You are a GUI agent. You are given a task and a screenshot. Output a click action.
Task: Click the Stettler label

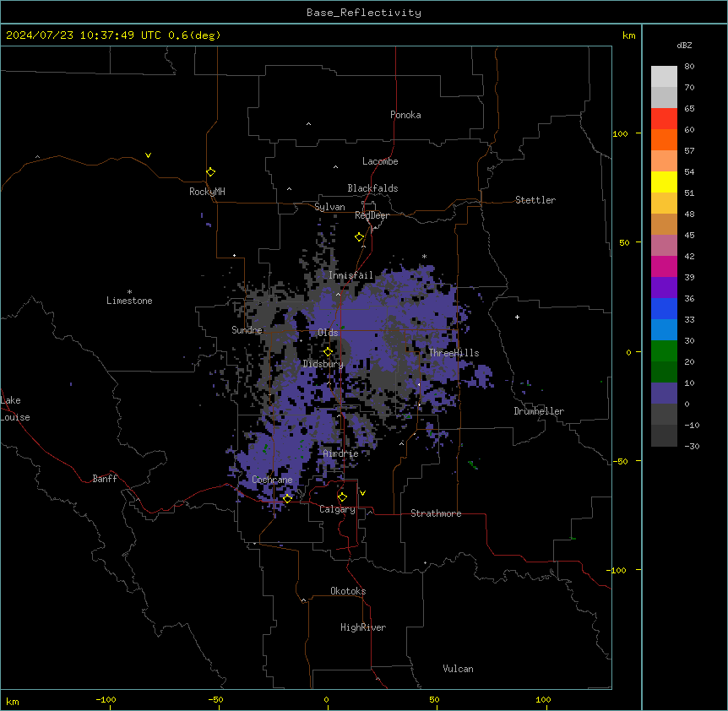[535, 200]
